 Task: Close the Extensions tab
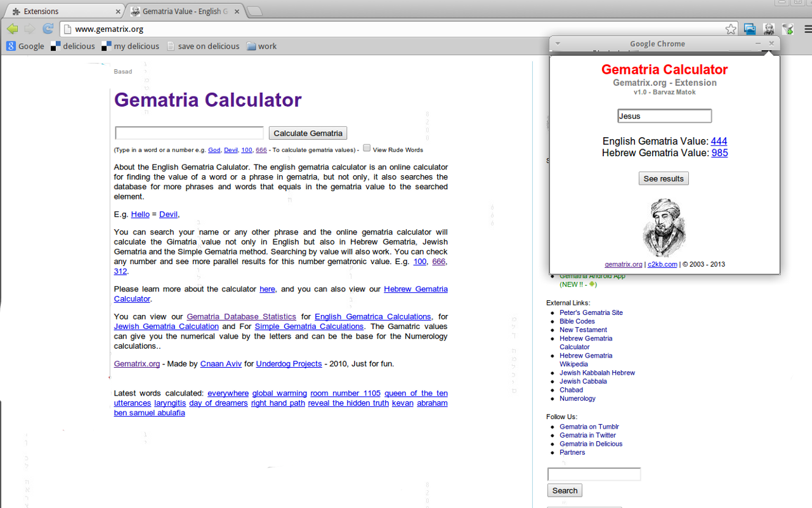[x=119, y=11]
